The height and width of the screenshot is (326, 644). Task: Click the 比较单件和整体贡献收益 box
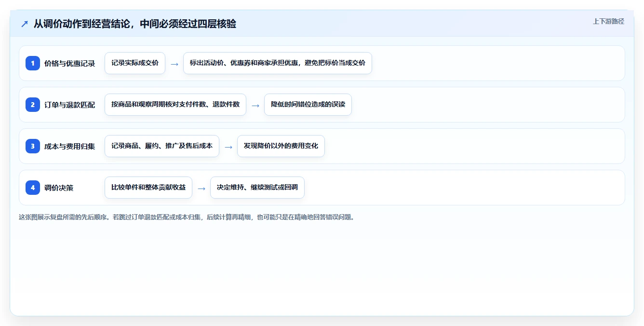pos(148,188)
